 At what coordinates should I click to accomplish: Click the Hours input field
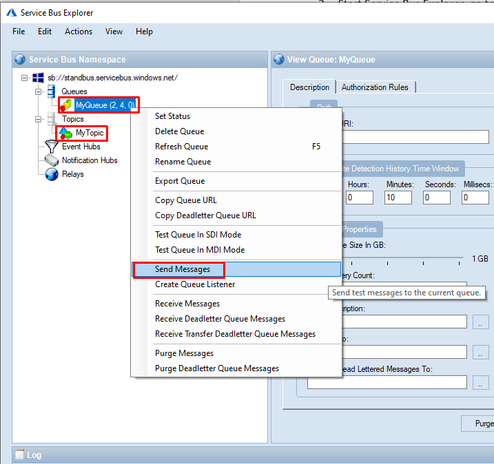(x=360, y=197)
